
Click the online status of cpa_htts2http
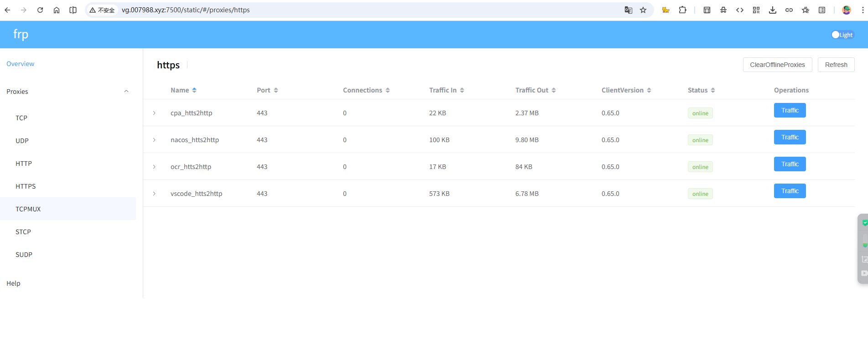click(x=700, y=113)
